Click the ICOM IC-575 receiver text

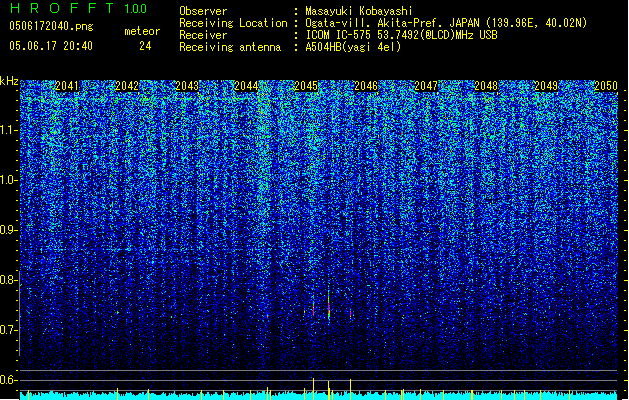coord(401,35)
